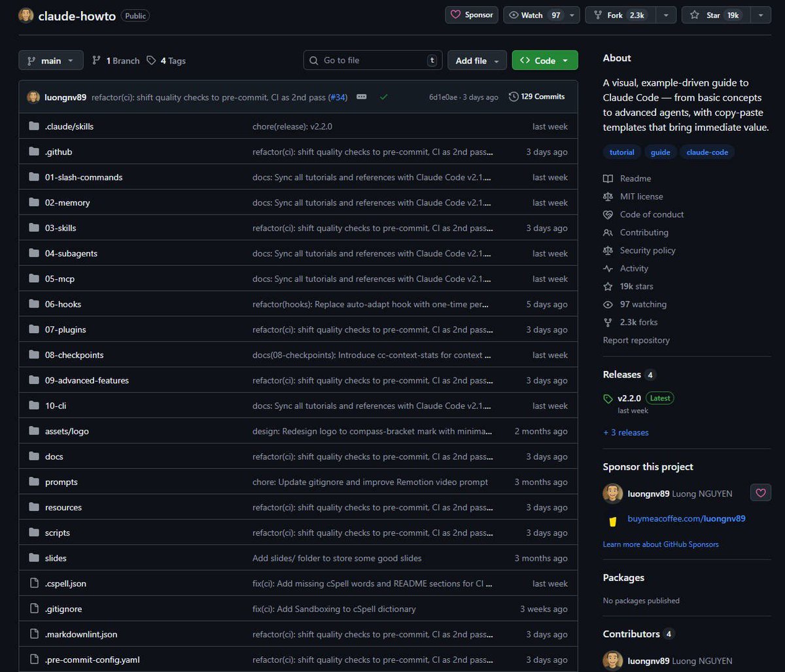This screenshot has width=785, height=672.
Task: Open the Star lists dropdown arrow
Action: [x=761, y=15]
